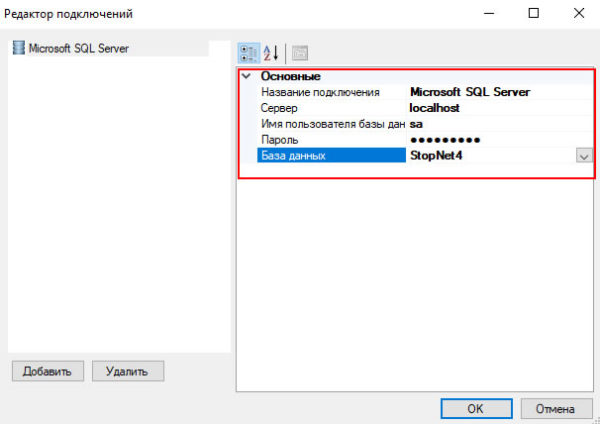Switch property grid to Categorized view
600x424 pixels.
click(x=249, y=53)
